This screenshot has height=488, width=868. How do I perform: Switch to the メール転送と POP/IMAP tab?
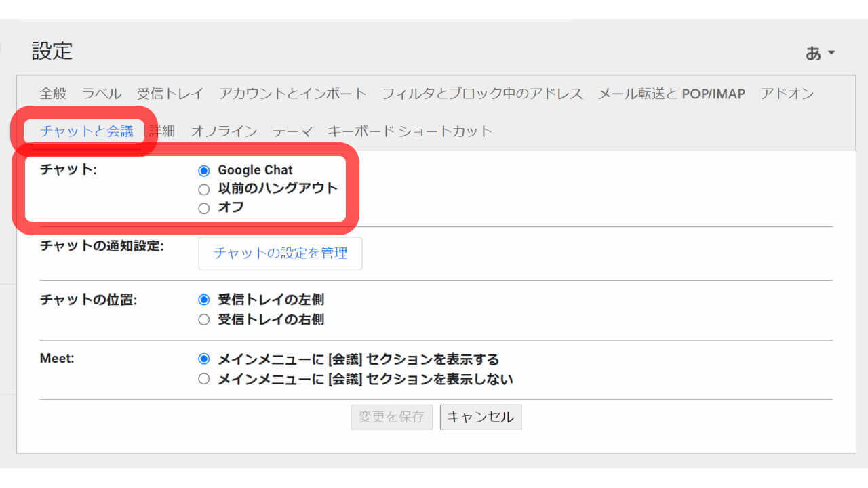(x=671, y=94)
